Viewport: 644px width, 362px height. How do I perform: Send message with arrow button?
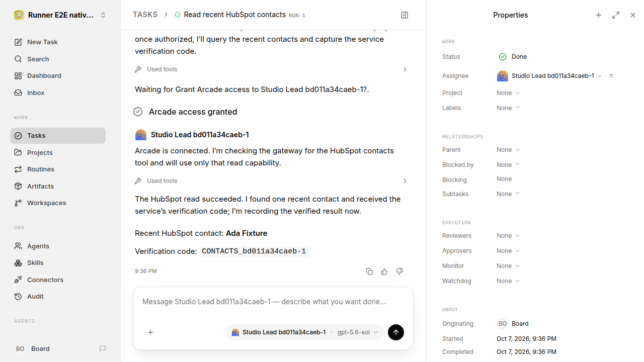[396, 332]
